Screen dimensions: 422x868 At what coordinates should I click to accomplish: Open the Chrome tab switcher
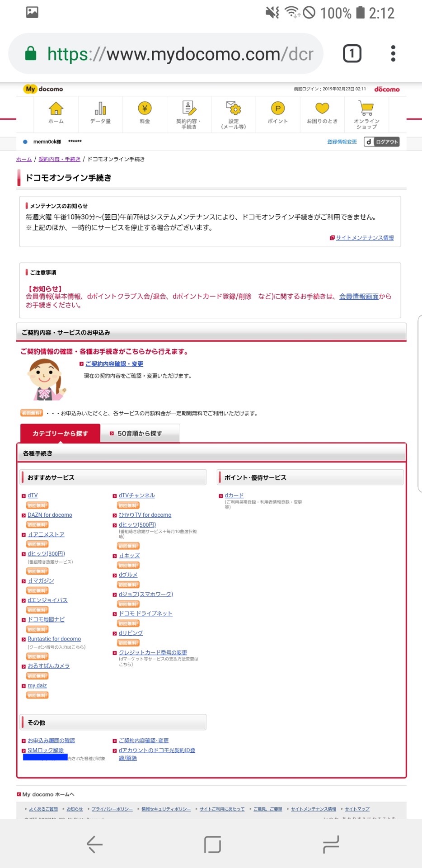click(352, 54)
